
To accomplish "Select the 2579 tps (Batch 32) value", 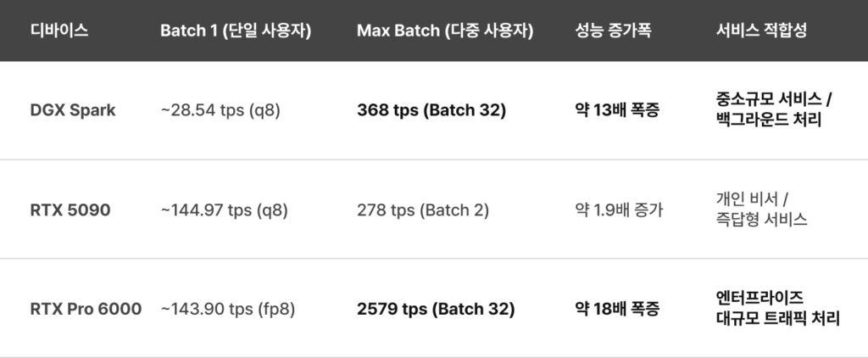I will 436,309.
